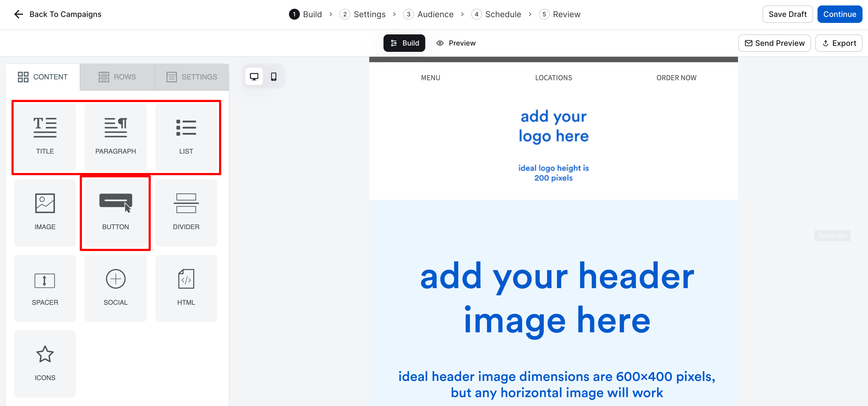Select the Paragraph content block
The image size is (868, 406).
(x=116, y=137)
